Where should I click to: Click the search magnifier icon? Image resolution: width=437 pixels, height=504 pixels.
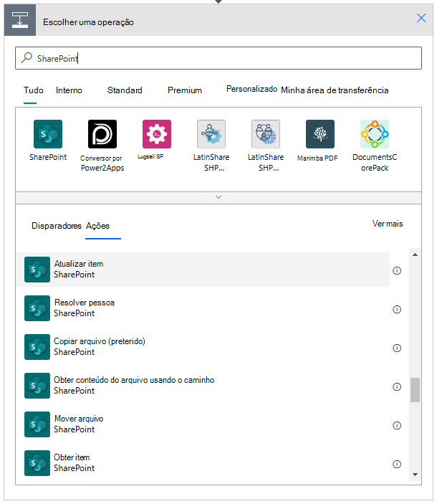point(27,58)
